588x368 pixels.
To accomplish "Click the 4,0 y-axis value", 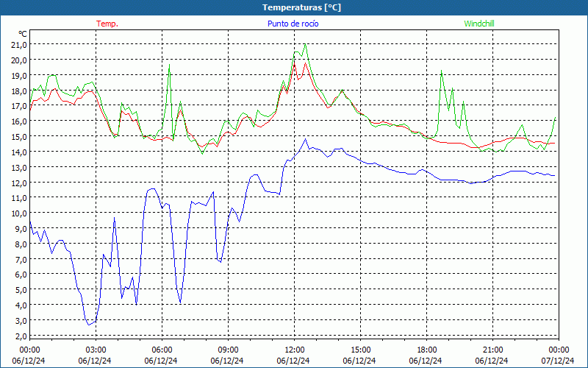I will pyautogui.click(x=22, y=305).
